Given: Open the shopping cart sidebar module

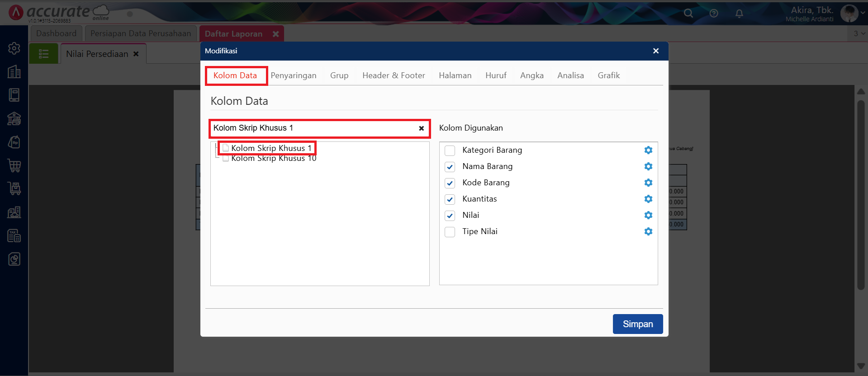Looking at the screenshot, I should point(14,165).
